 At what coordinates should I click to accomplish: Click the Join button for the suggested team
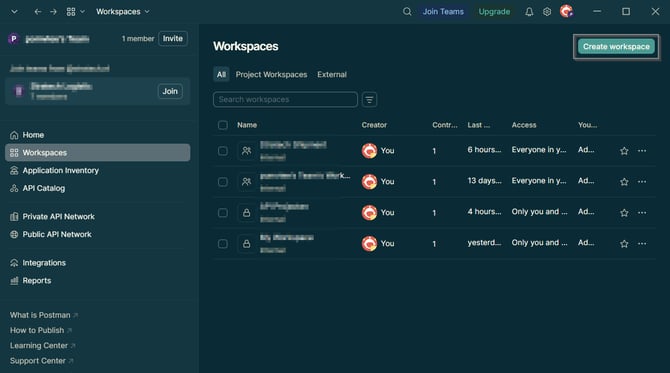point(170,91)
